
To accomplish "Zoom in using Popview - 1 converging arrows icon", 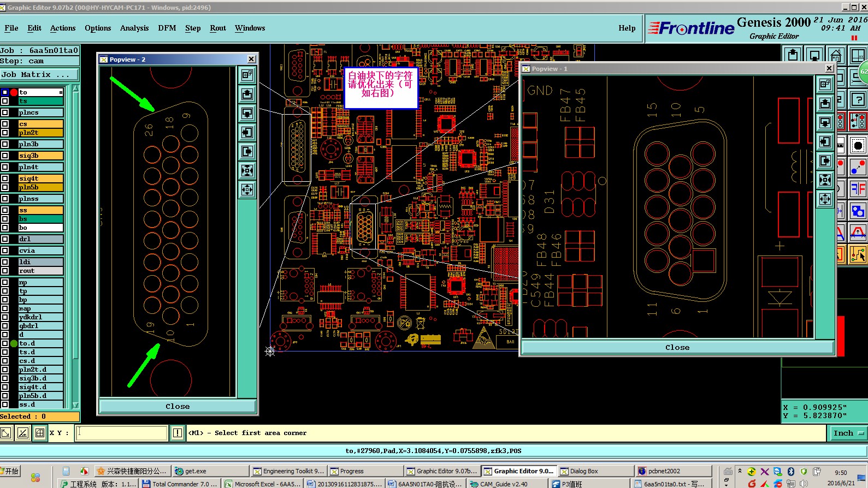I will pyautogui.click(x=825, y=180).
